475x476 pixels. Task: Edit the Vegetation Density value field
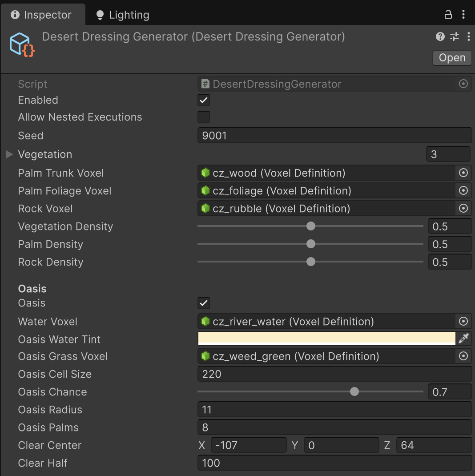[x=450, y=226]
